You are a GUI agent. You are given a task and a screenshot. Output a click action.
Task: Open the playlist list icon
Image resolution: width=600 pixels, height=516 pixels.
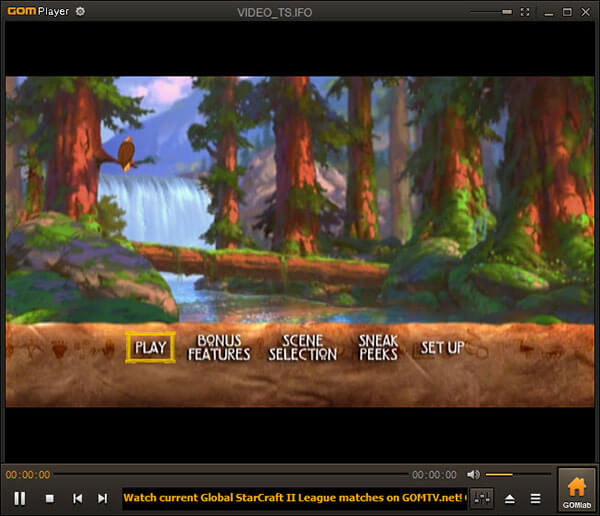coord(535,499)
